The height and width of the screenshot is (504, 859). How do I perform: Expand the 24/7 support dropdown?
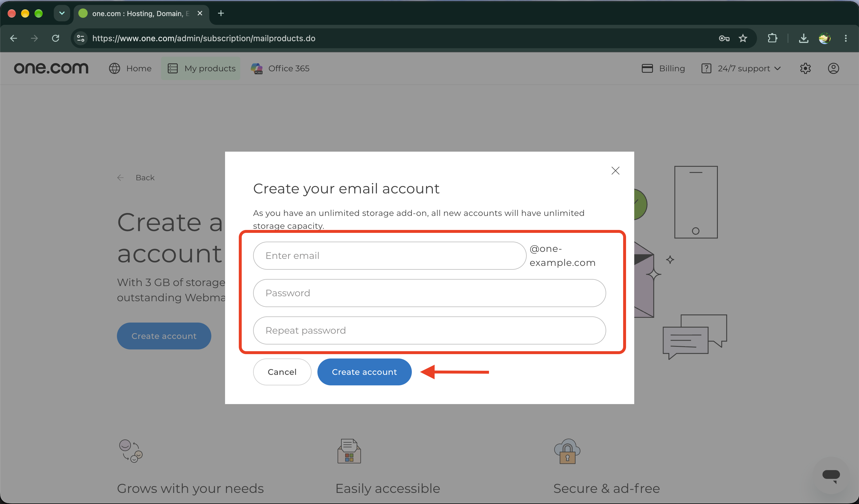[x=741, y=68]
